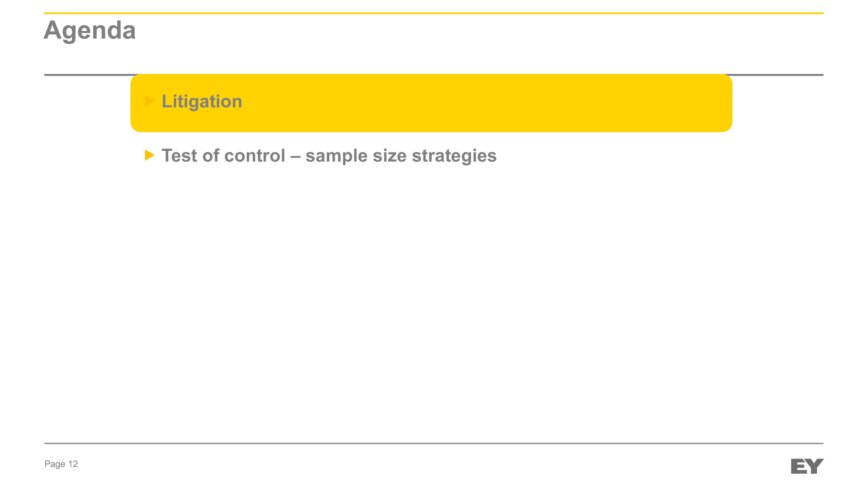Image resolution: width=868 pixels, height=488 pixels.
Task: Click the letter Y in the EY logo
Action: pyautogui.click(x=815, y=466)
